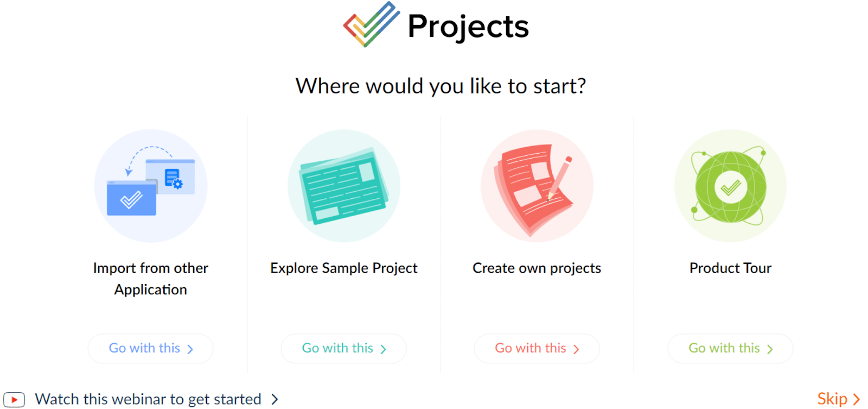
Task: Click the Projects checkmark logo icon
Action: (x=372, y=24)
